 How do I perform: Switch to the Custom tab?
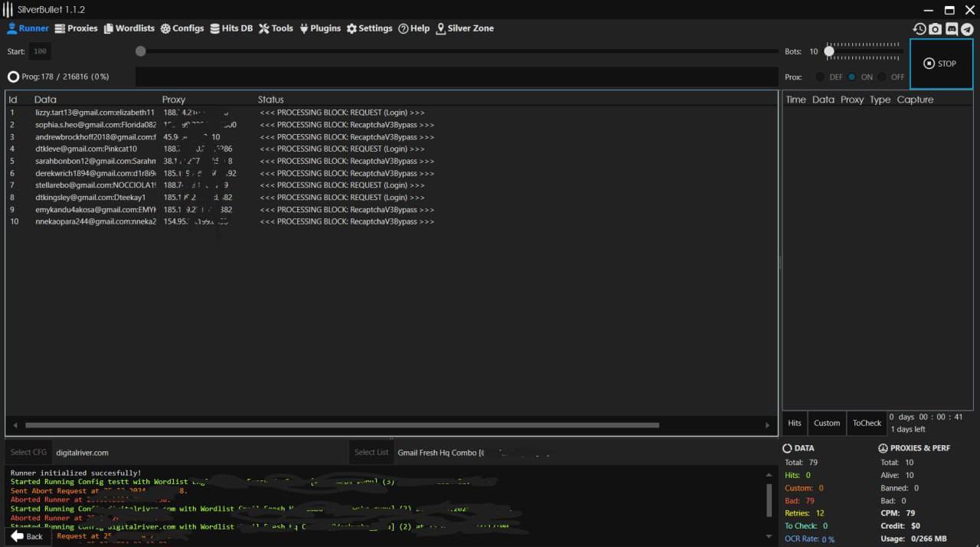(x=827, y=423)
